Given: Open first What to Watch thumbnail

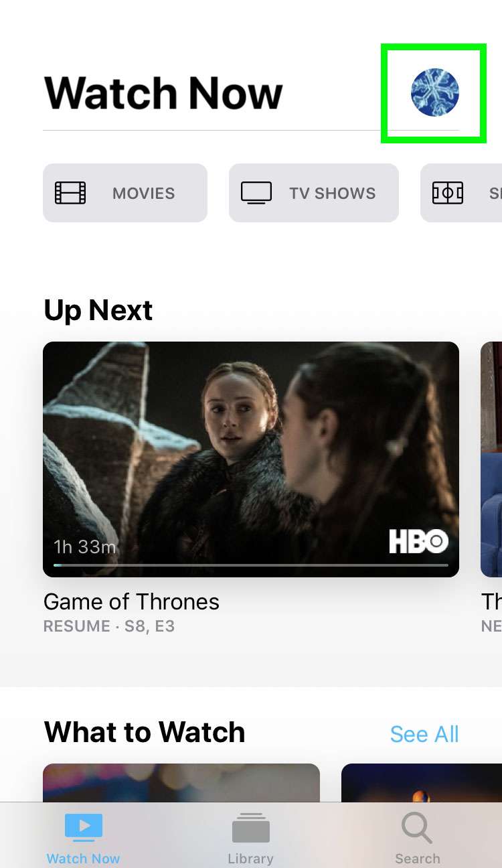Looking at the screenshot, I should click(x=181, y=782).
